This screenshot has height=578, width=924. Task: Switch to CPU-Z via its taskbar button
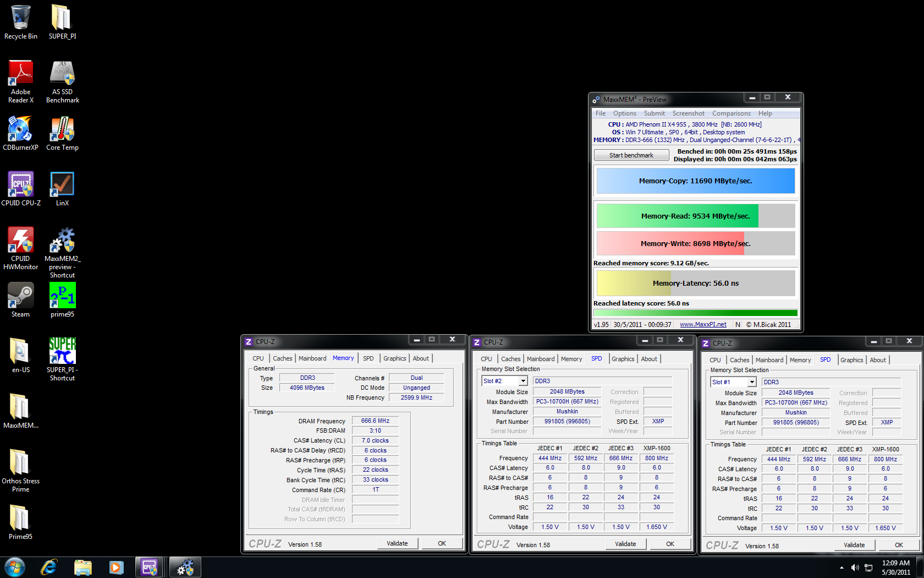pyautogui.click(x=150, y=567)
